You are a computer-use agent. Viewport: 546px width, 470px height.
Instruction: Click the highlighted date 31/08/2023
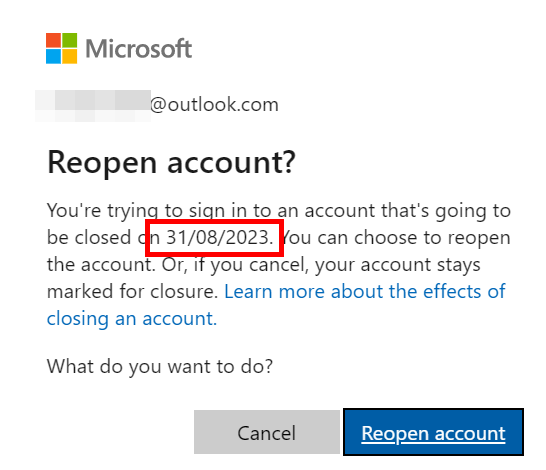[x=219, y=238]
